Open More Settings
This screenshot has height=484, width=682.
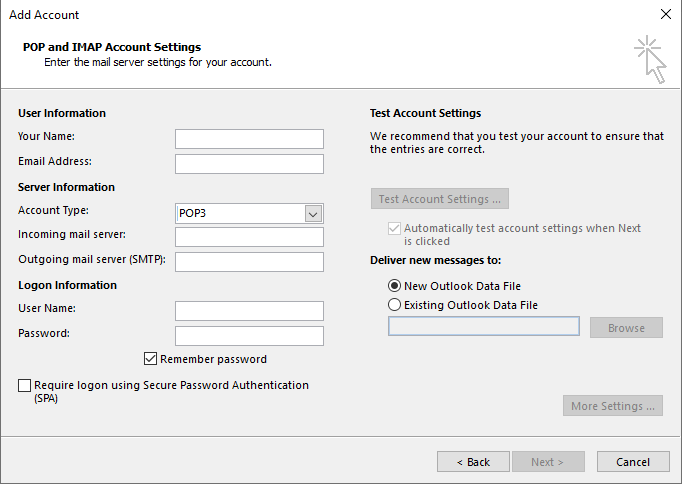point(613,406)
